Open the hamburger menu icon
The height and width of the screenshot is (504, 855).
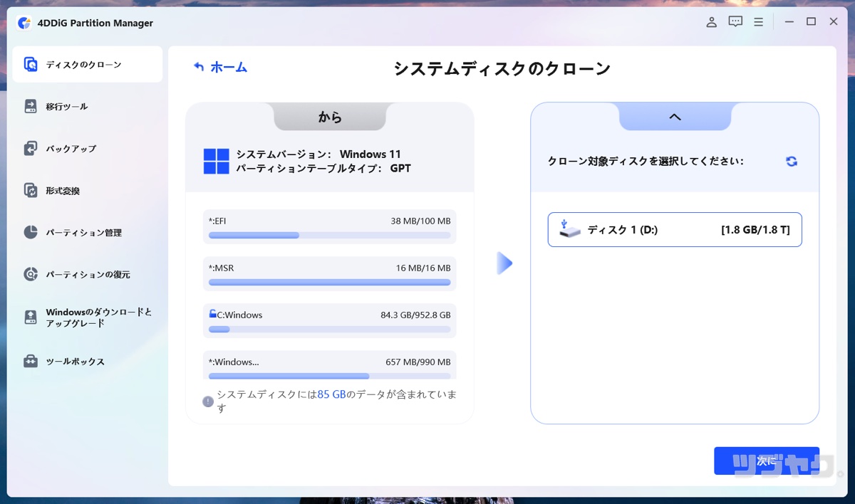click(759, 22)
